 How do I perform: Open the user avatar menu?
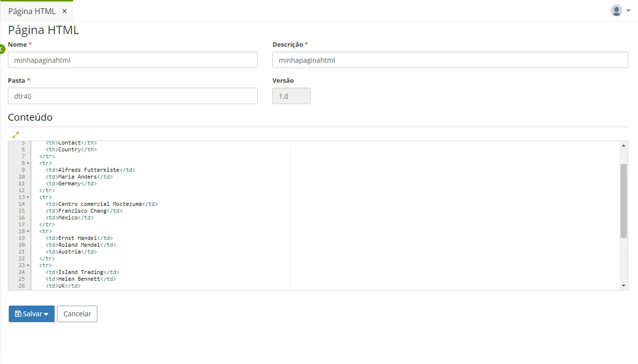coord(620,11)
